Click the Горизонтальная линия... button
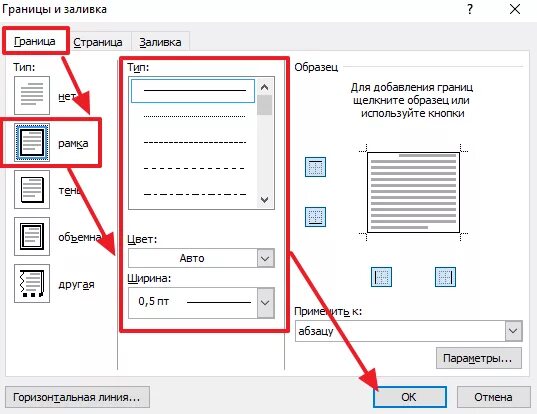537x414 pixels. tap(77, 397)
